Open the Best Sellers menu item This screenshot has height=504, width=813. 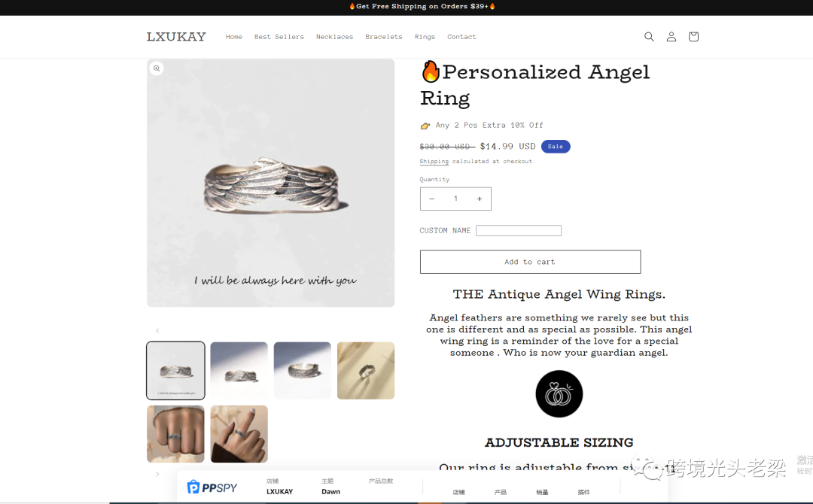tap(279, 37)
